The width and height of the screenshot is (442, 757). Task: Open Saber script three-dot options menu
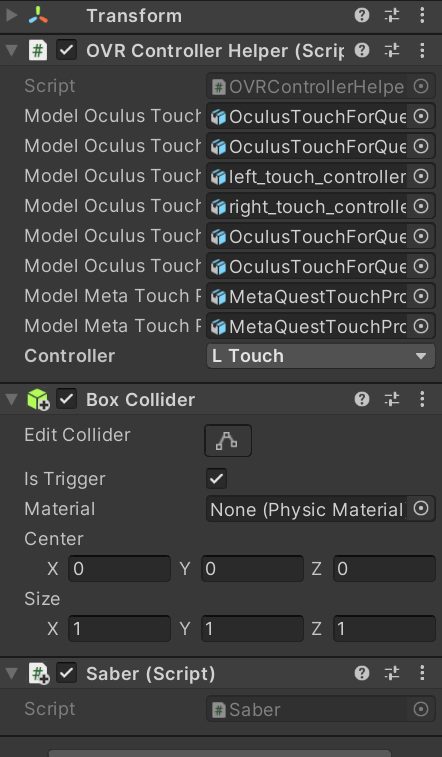(x=422, y=673)
